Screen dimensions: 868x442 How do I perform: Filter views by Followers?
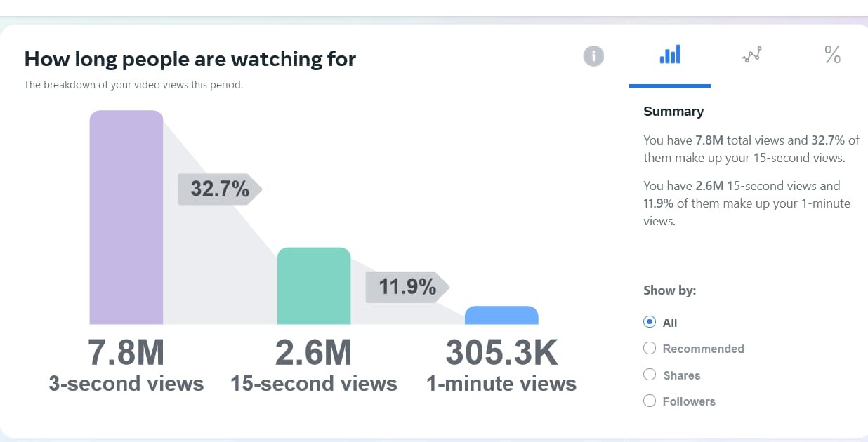[x=650, y=401]
